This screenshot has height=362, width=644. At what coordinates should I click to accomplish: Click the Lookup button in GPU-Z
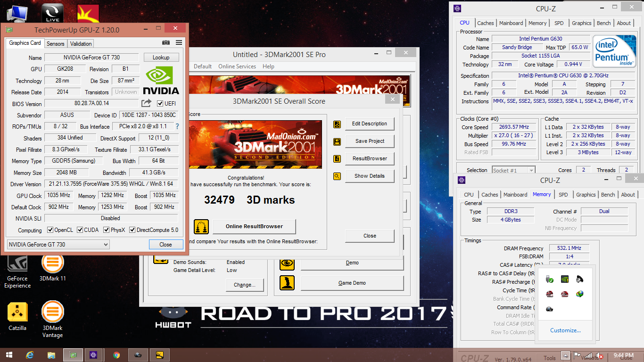click(161, 58)
